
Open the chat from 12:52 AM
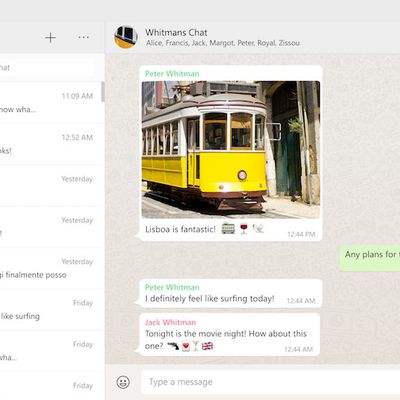(51, 144)
